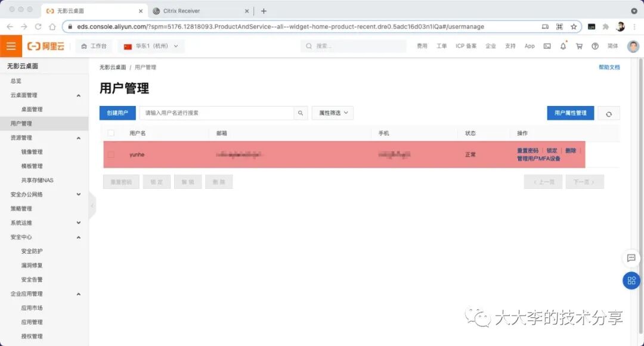
Task: Reload the page in browser toolbar
Action: pyautogui.click(x=38, y=27)
